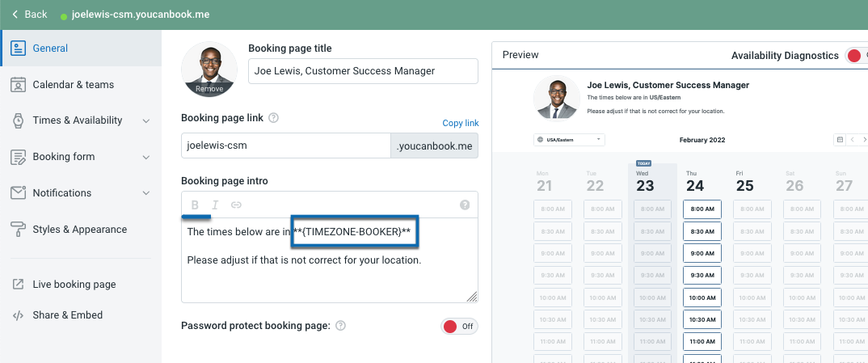Go Back to previous page
Image resolution: width=868 pixels, height=363 pixels.
29,15
